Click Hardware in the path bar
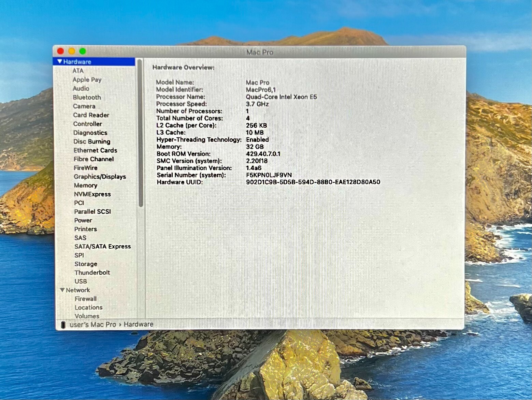This screenshot has height=400, width=532. [139, 324]
